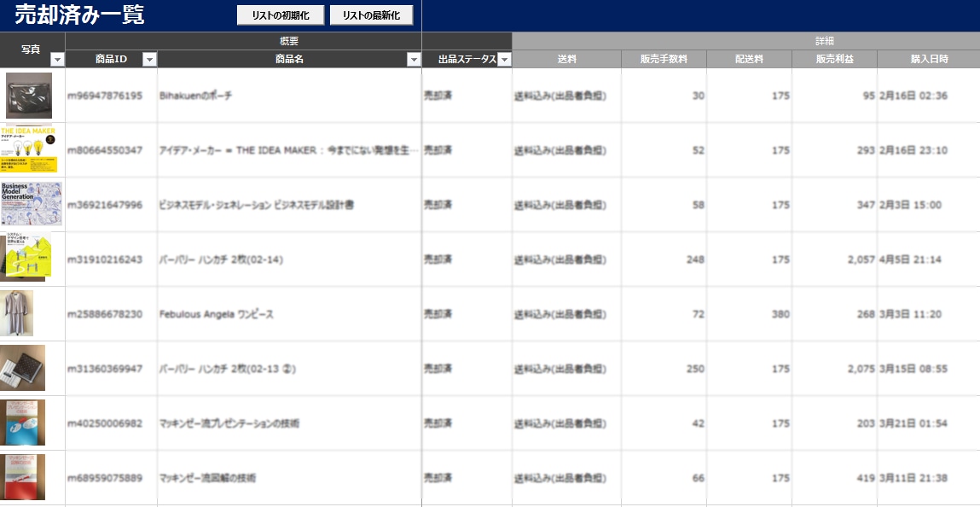Click the リストの初期化 button
This screenshot has height=507, width=980.
coord(281,15)
